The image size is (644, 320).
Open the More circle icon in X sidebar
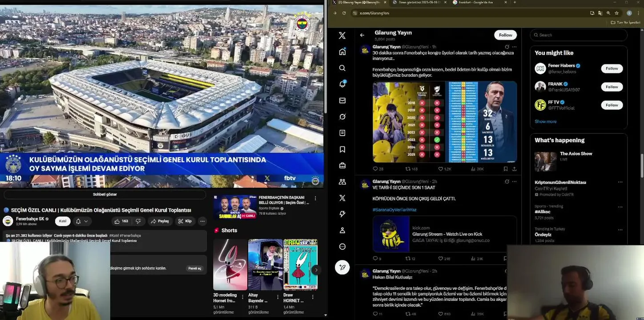(342, 247)
